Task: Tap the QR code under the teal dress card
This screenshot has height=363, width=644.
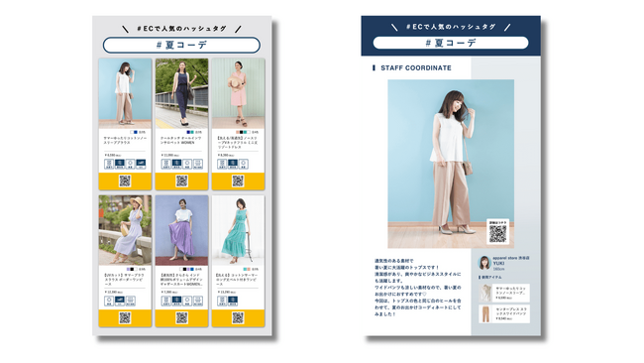Action: [x=238, y=317]
